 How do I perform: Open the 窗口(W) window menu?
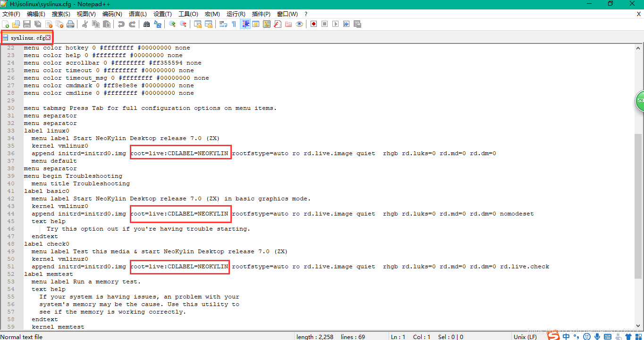[287, 14]
